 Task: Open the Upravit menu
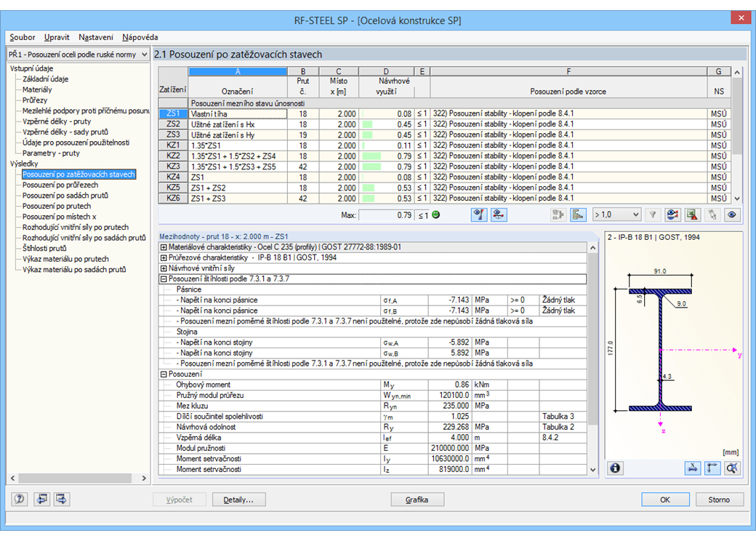57,37
